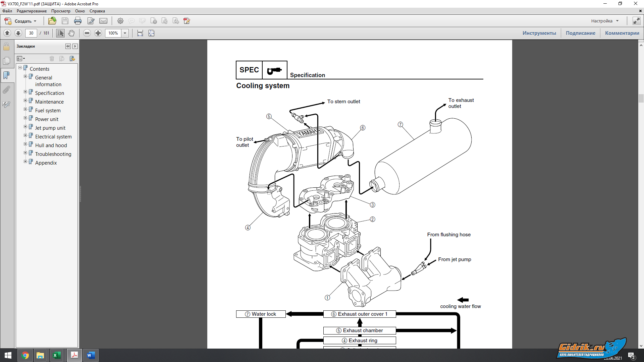
Task: Open the zoom percentage dropdown
Action: 125,33
